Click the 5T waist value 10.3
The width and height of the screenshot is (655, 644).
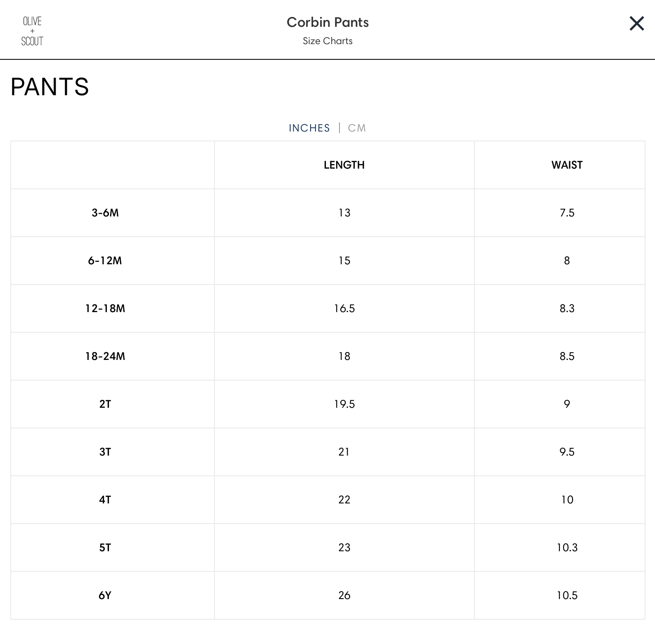point(567,548)
